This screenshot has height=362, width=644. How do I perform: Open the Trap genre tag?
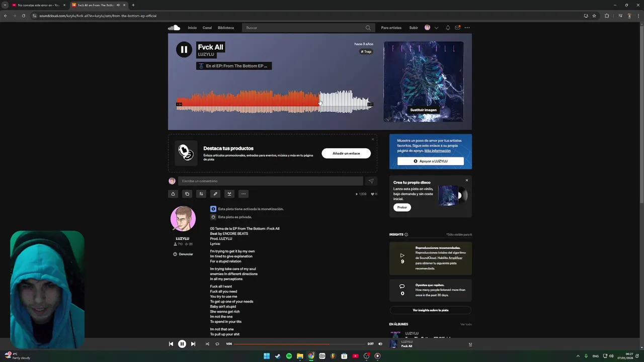(x=366, y=52)
